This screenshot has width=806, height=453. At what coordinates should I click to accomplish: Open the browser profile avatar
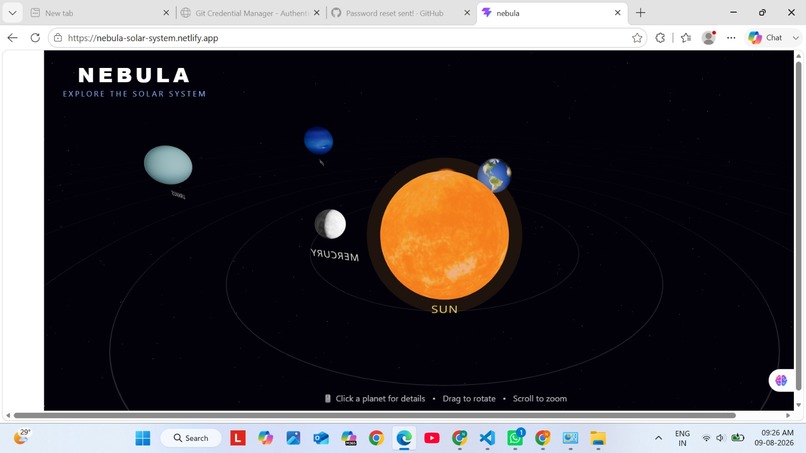(x=709, y=38)
